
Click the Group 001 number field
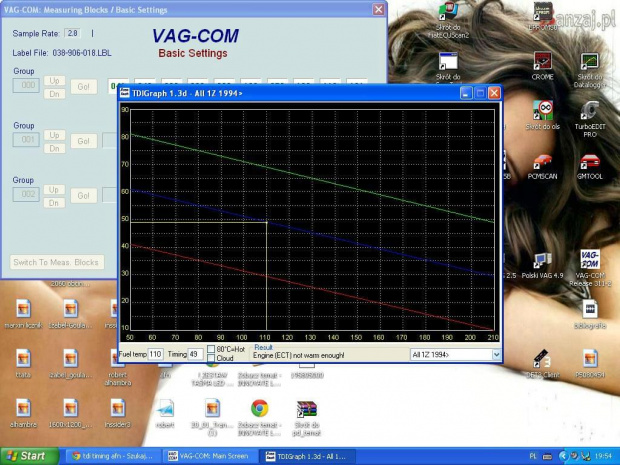click(26, 140)
